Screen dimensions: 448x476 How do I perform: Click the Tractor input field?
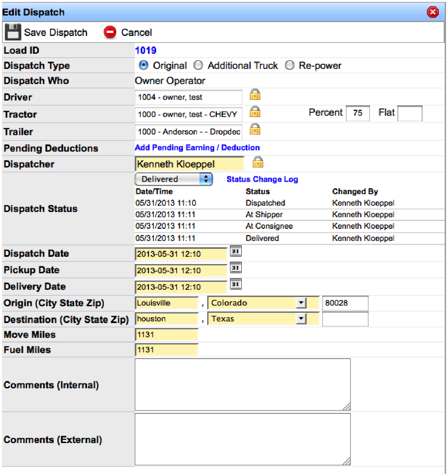click(x=188, y=114)
